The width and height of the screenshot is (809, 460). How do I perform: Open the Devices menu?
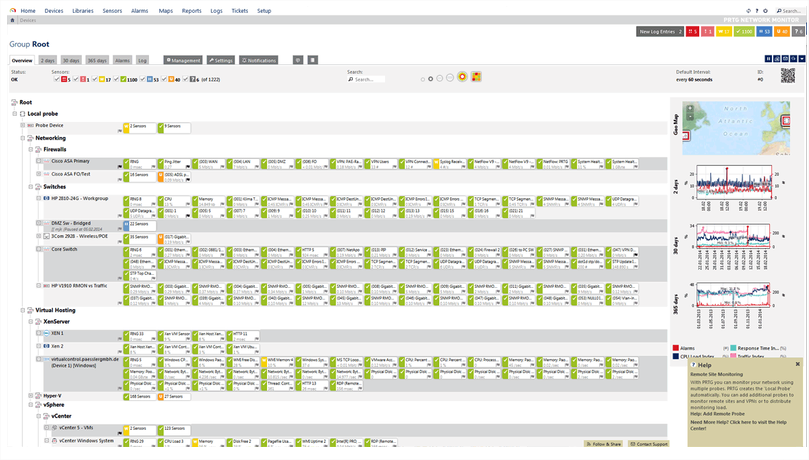click(54, 10)
